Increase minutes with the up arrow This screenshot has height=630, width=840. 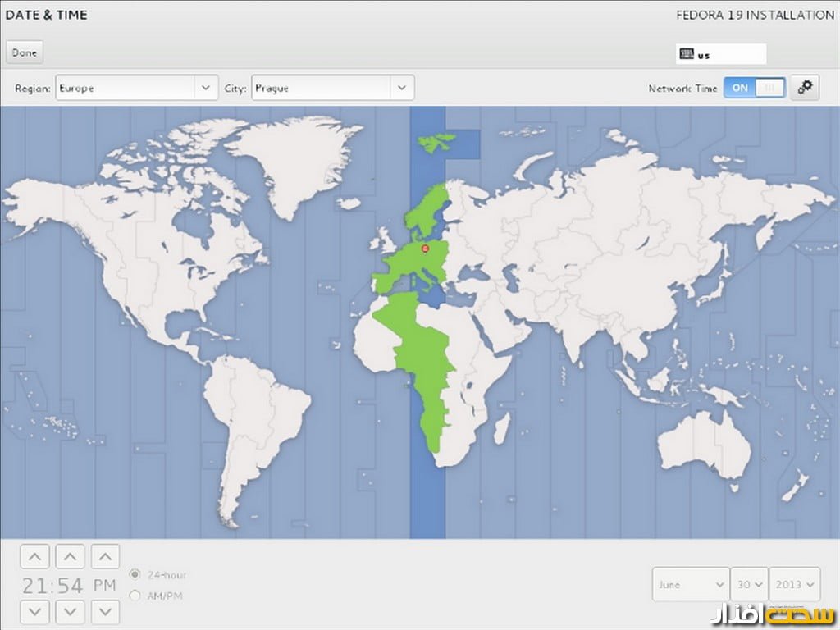70,558
